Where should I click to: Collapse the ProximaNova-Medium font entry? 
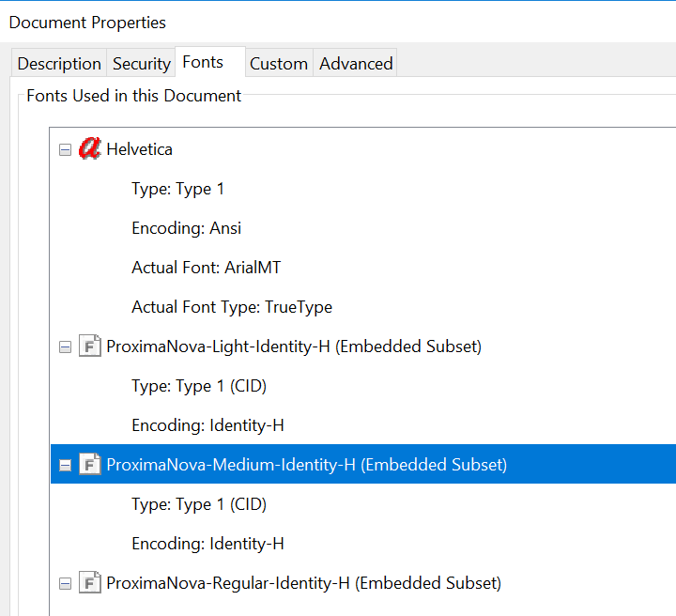65,465
